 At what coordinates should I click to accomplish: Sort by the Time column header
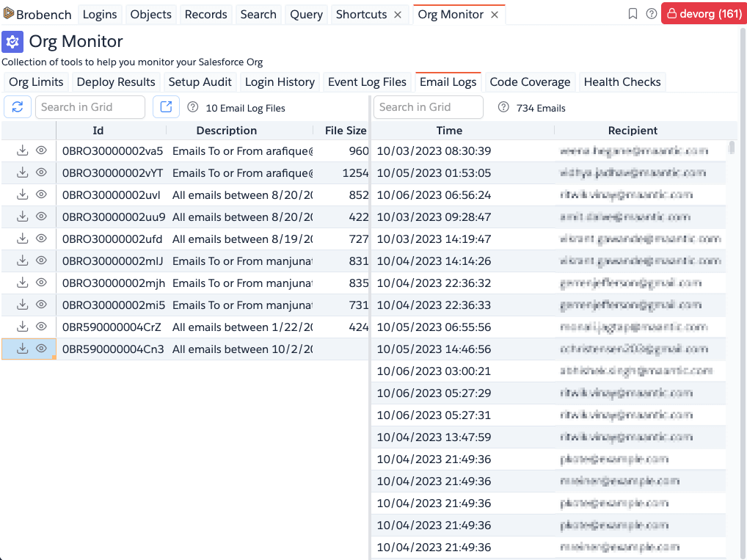click(x=449, y=130)
